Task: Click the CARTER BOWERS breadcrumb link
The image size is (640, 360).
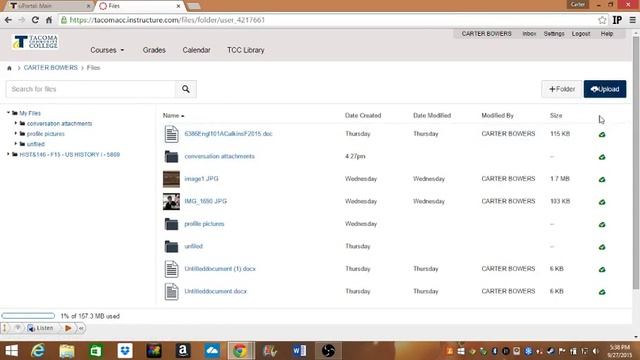Action: 51,68
